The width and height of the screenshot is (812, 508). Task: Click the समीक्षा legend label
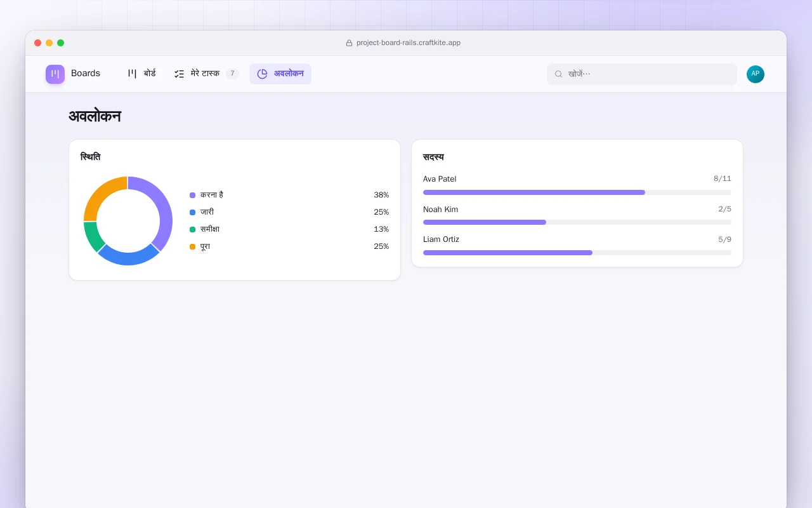[x=210, y=229]
